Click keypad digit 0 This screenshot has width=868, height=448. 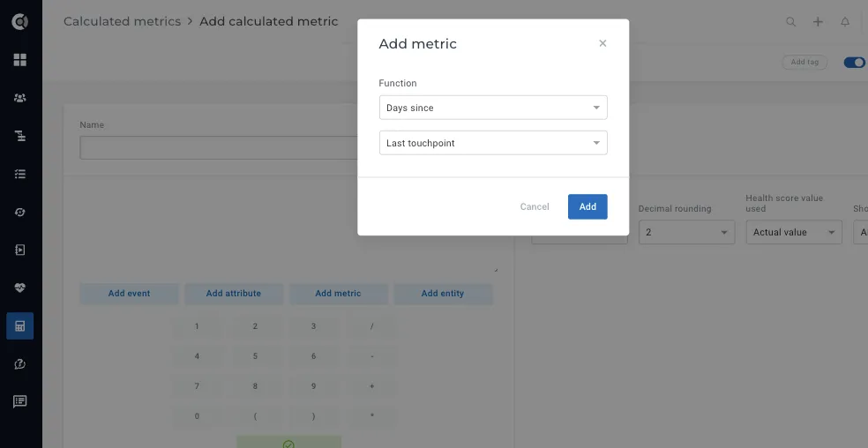197,416
